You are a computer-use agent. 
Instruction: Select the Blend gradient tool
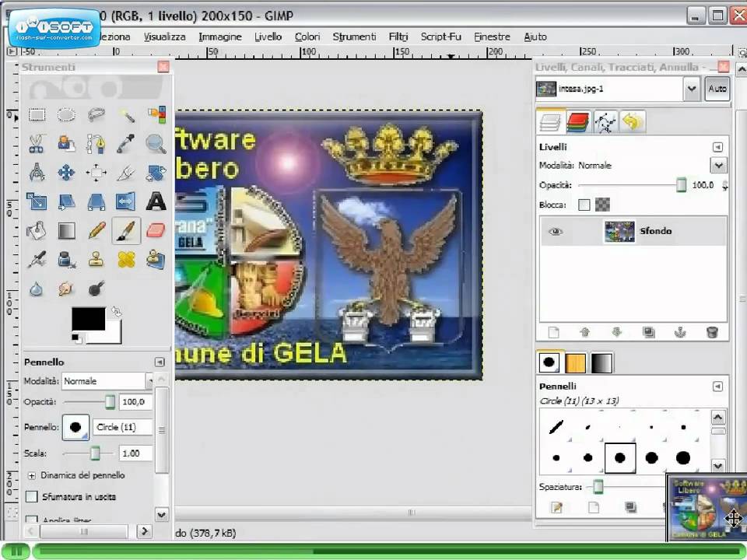(x=66, y=231)
